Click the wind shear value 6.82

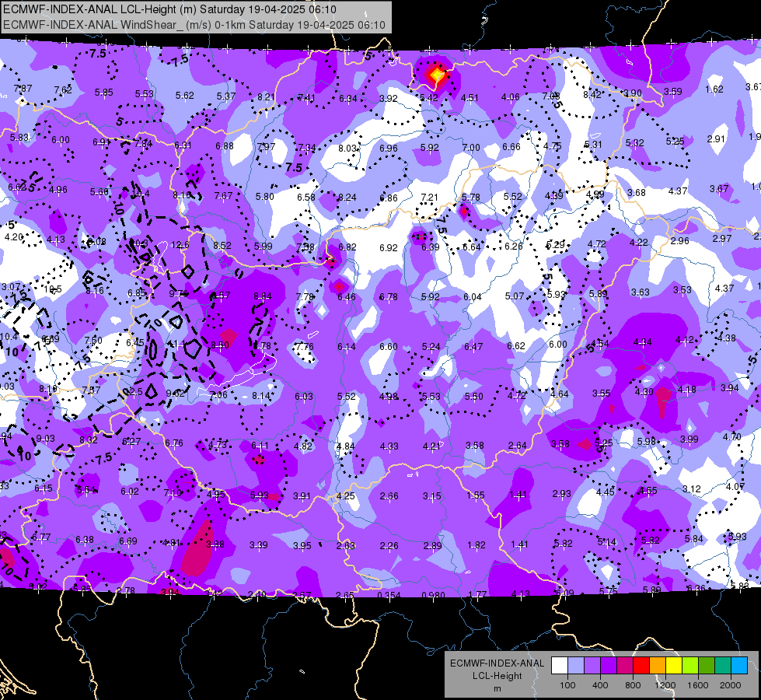click(x=347, y=247)
